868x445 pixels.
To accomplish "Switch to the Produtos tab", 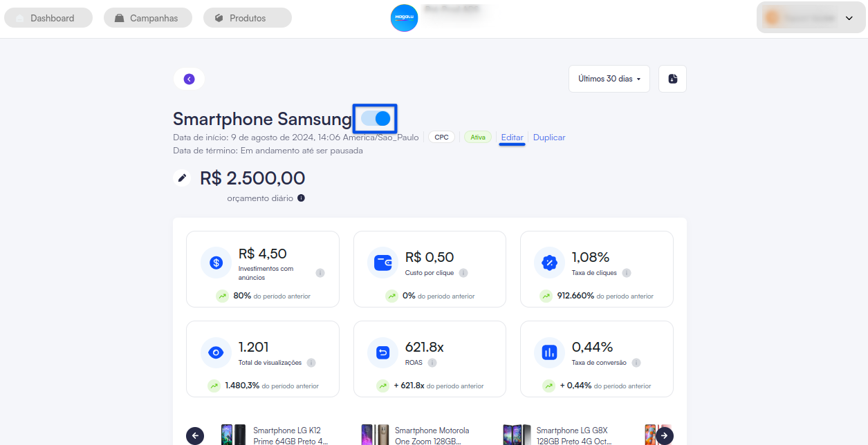I will (x=248, y=18).
